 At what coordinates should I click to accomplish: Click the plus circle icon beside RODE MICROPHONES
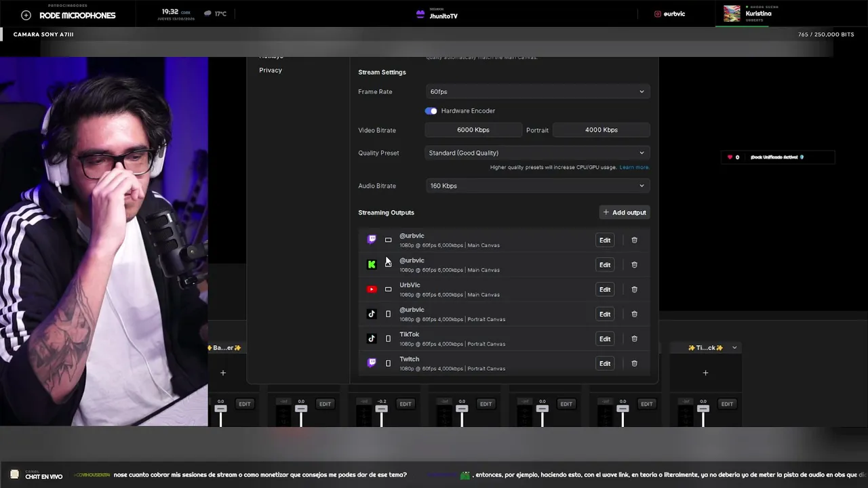(26, 15)
